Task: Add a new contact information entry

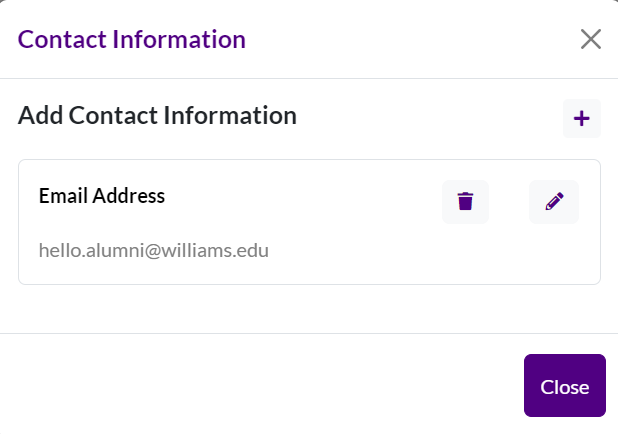Action: point(582,119)
